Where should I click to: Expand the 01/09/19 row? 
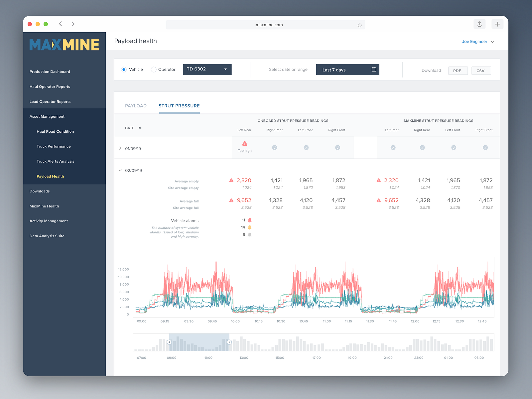120,148
